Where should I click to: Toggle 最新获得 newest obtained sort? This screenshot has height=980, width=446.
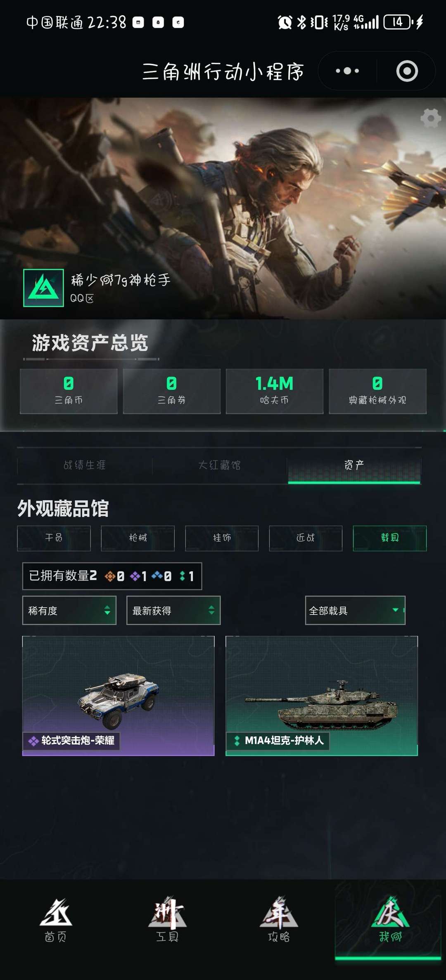(173, 610)
